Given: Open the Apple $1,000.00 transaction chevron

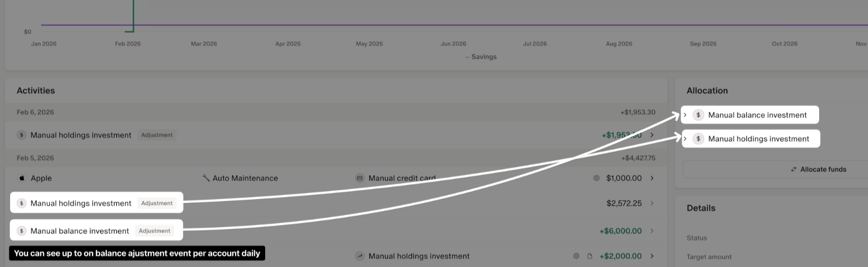Looking at the screenshot, I should click(652, 178).
